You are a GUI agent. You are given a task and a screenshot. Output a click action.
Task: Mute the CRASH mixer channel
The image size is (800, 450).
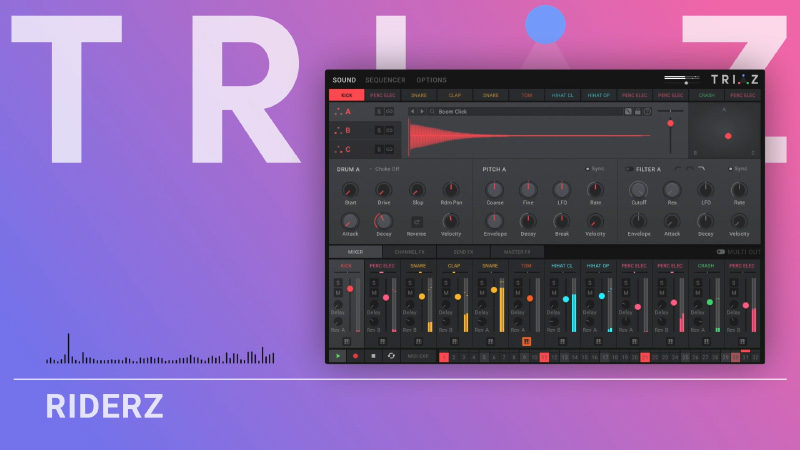[697, 293]
